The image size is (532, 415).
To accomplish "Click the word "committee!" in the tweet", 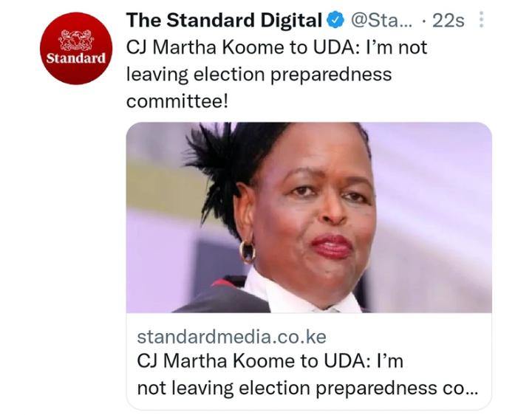I will tap(177, 101).
